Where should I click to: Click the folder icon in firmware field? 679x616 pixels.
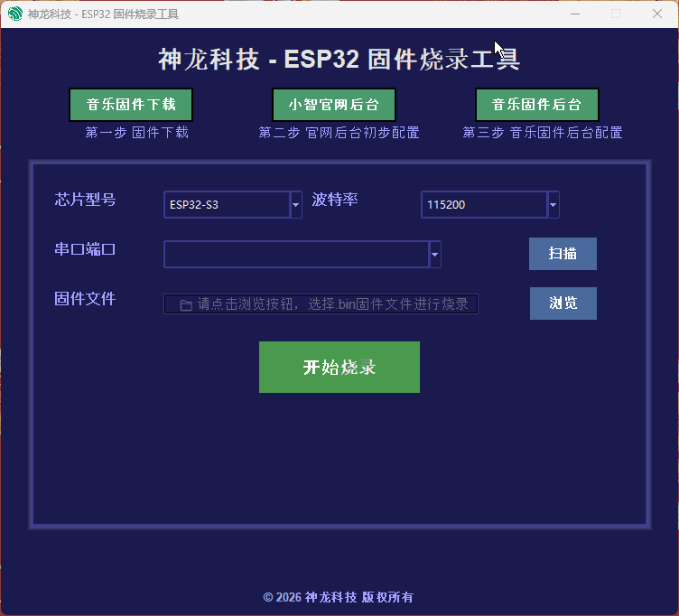[x=186, y=305]
